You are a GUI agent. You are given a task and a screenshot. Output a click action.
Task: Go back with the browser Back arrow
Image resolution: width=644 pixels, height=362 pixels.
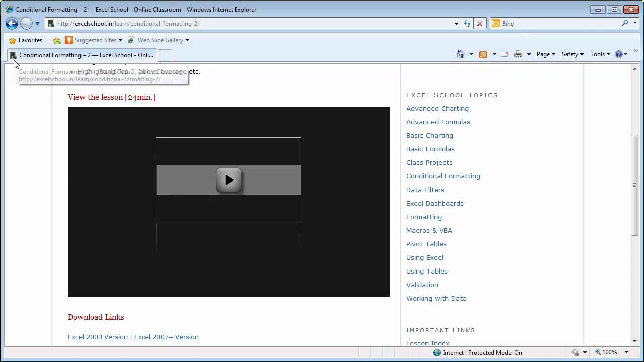12,23
